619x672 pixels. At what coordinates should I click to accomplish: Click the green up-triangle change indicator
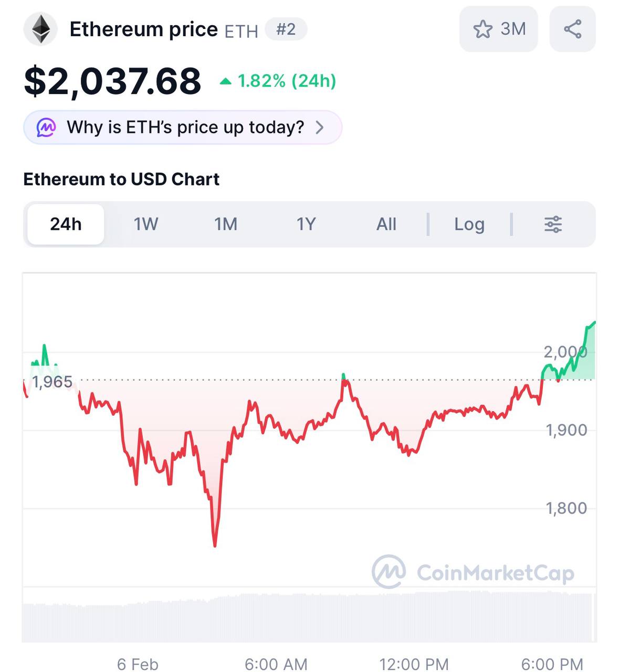[x=226, y=81]
